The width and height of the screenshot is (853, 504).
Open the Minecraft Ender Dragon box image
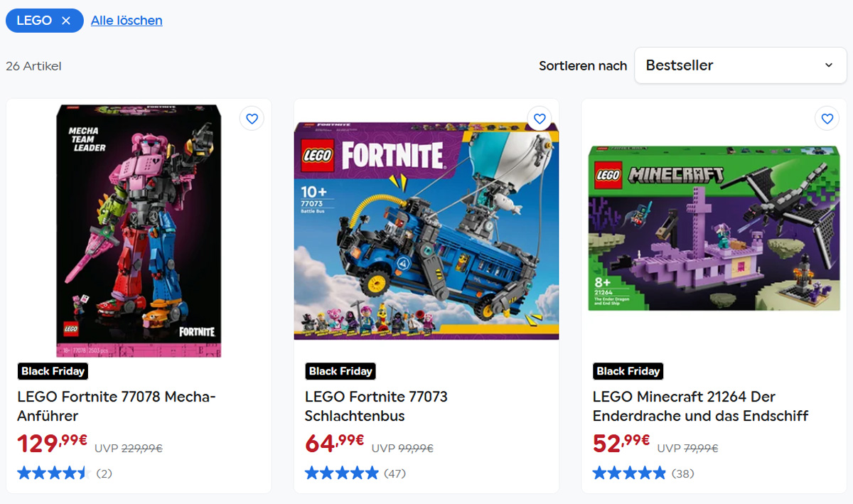pyautogui.click(x=714, y=229)
